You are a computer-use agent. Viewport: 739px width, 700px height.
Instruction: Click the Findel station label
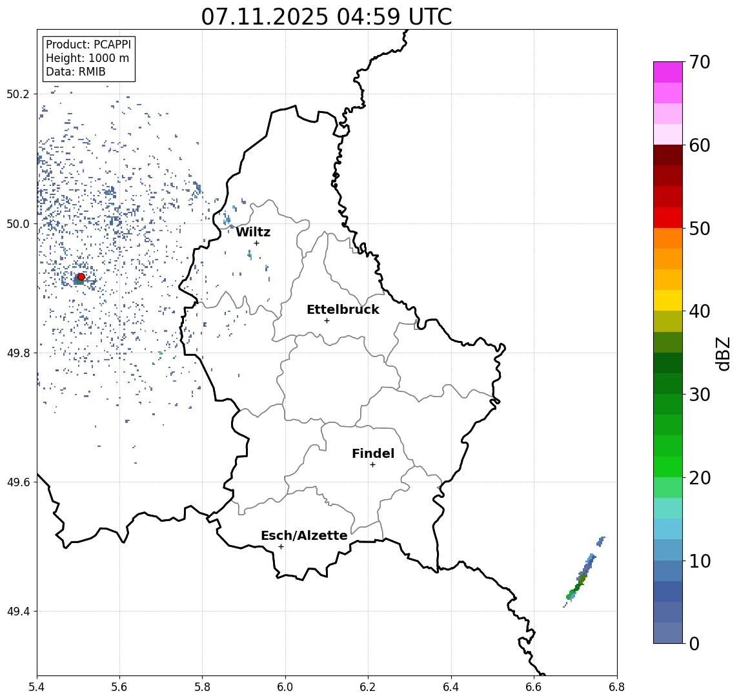(373, 453)
